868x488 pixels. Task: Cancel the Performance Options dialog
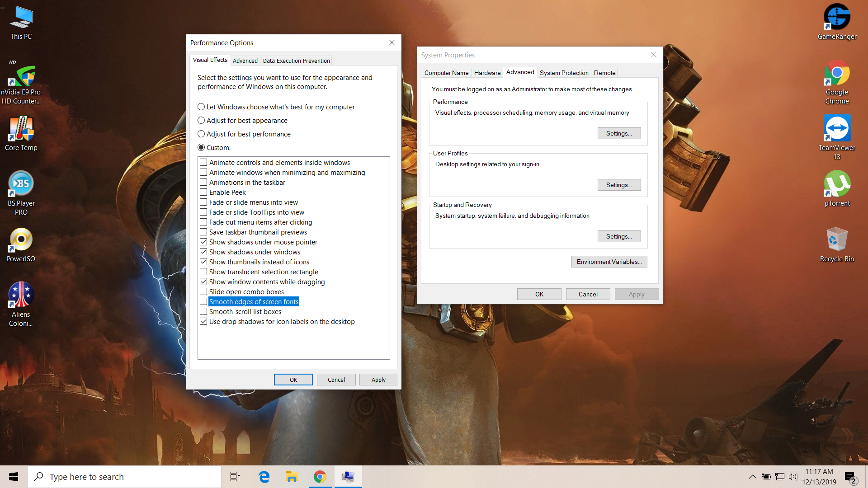tap(336, 380)
